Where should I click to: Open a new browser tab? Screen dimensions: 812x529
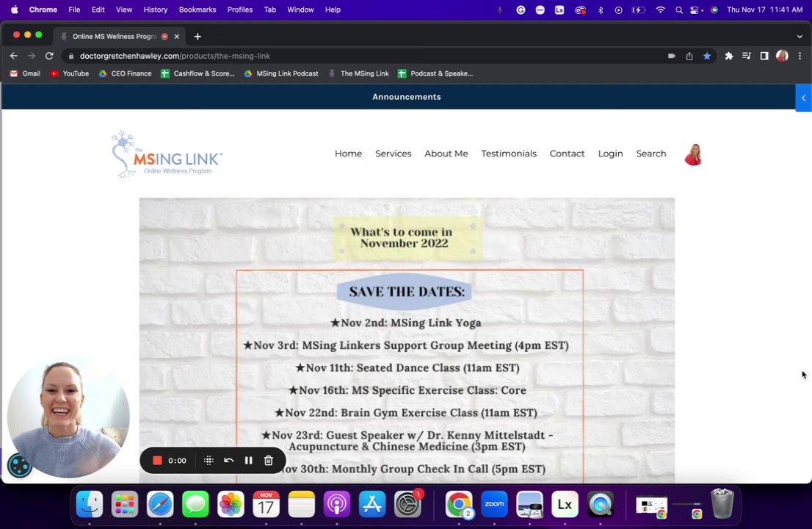197,36
